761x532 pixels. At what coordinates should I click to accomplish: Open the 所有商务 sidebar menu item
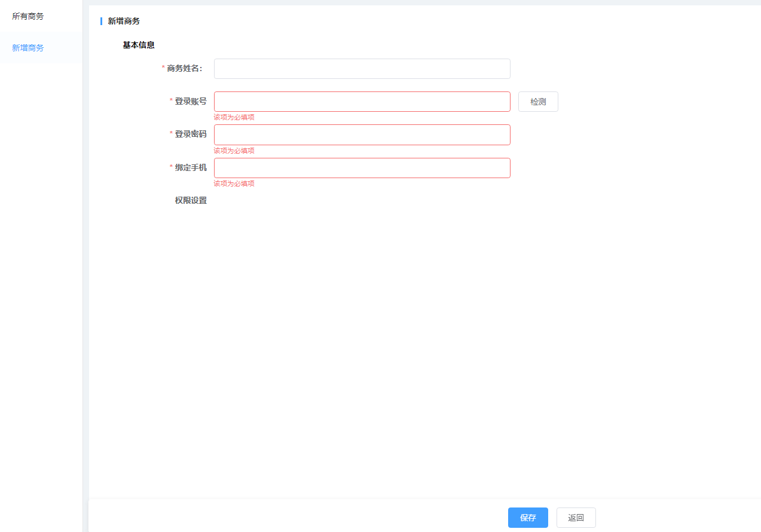(x=28, y=16)
